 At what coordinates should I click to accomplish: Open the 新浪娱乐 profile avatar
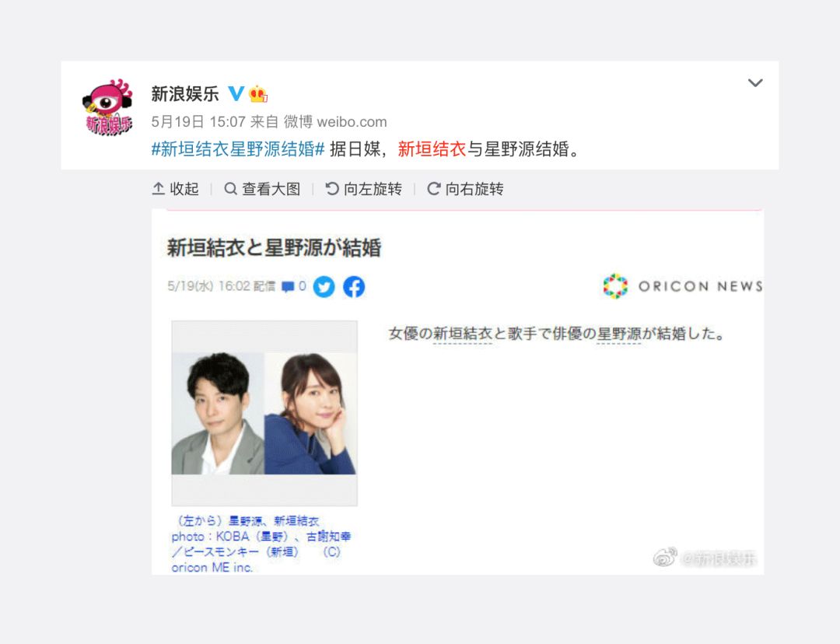[107, 107]
